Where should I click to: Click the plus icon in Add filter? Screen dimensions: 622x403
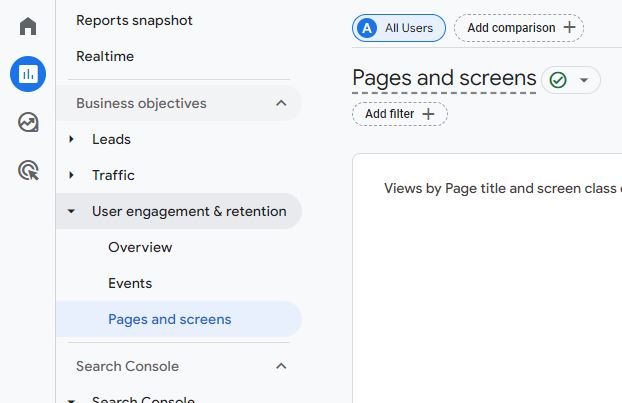coord(428,114)
